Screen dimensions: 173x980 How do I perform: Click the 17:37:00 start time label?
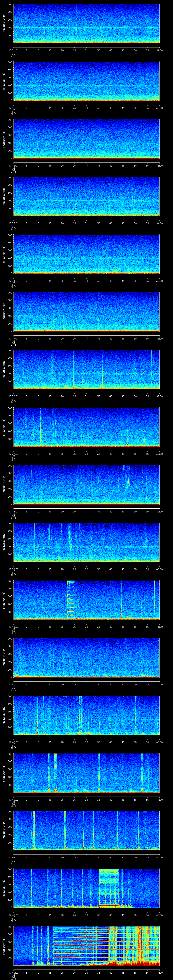tap(13, 454)
